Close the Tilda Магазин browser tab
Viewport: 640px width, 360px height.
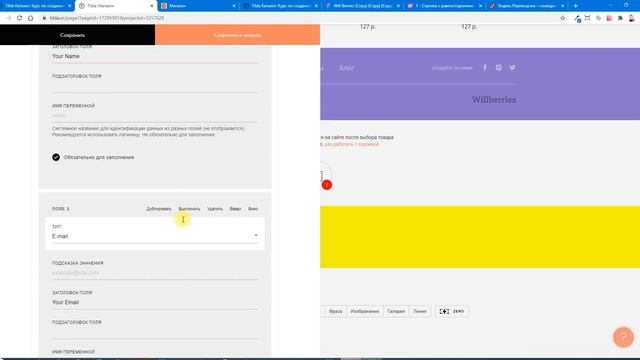(x=152, y=6)
